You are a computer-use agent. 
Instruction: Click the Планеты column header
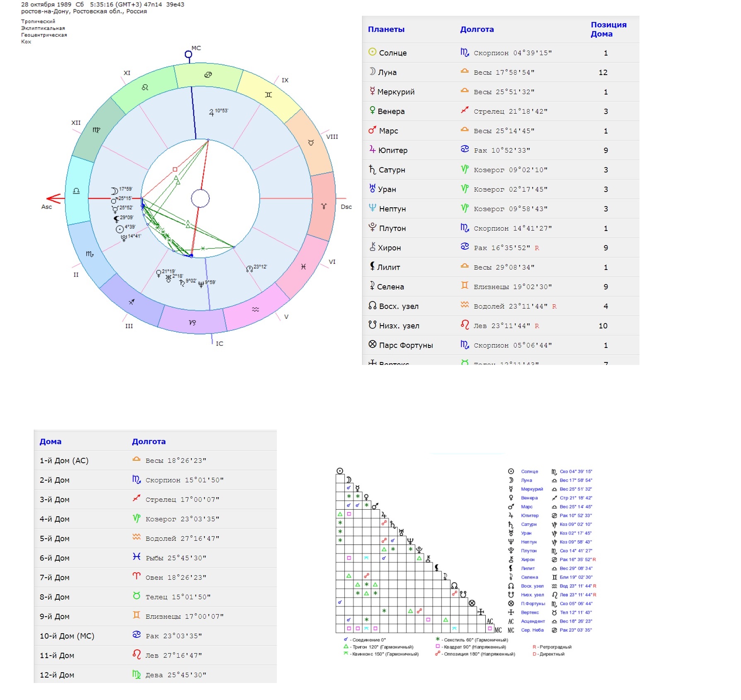(x=386, y=29)
